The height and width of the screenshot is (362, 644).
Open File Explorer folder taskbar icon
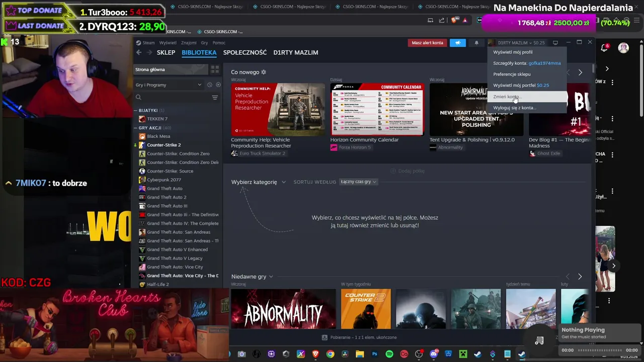pyautogui.click(x=360, y=354)
